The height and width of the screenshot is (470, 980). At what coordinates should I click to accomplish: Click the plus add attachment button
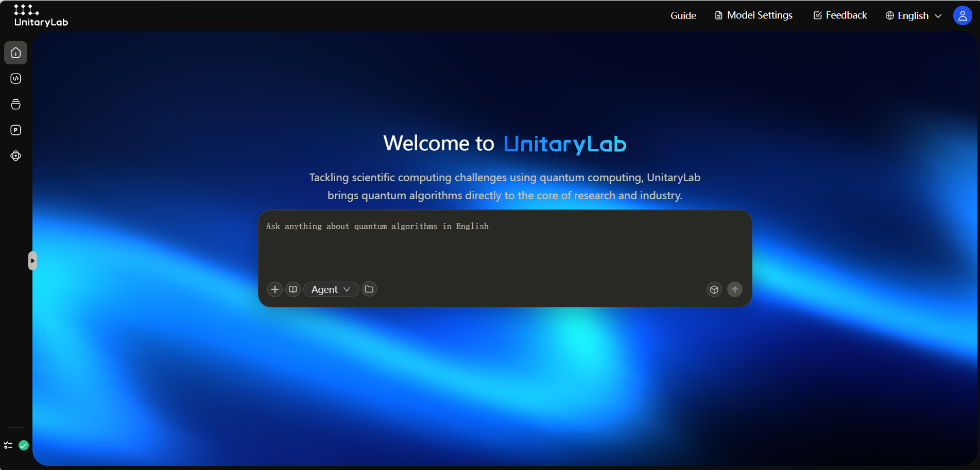pos(275,289)
